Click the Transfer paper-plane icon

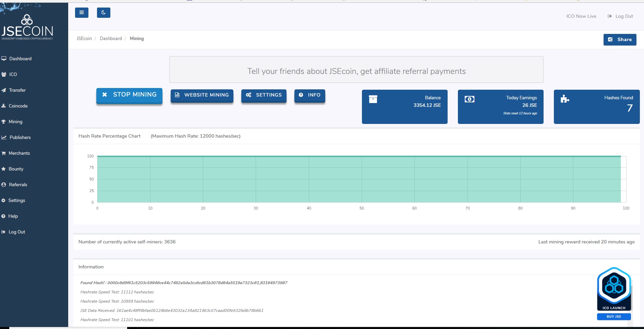tap(4, 90)
